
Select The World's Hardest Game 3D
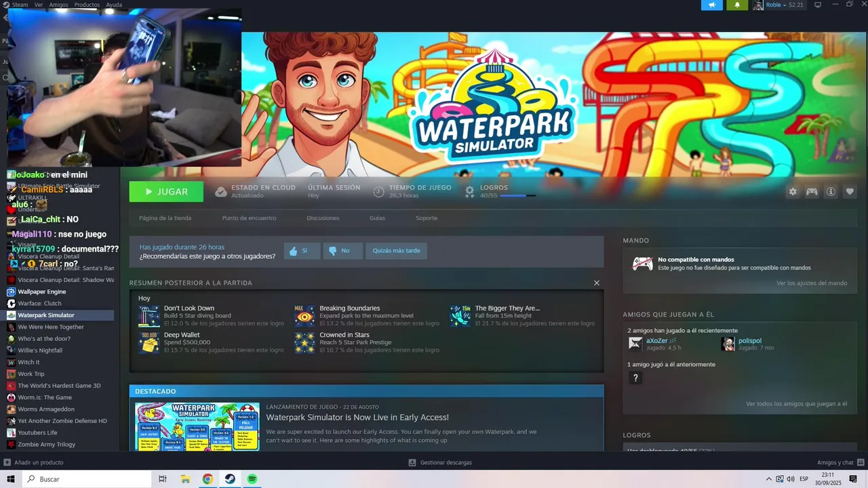(60, 386)
